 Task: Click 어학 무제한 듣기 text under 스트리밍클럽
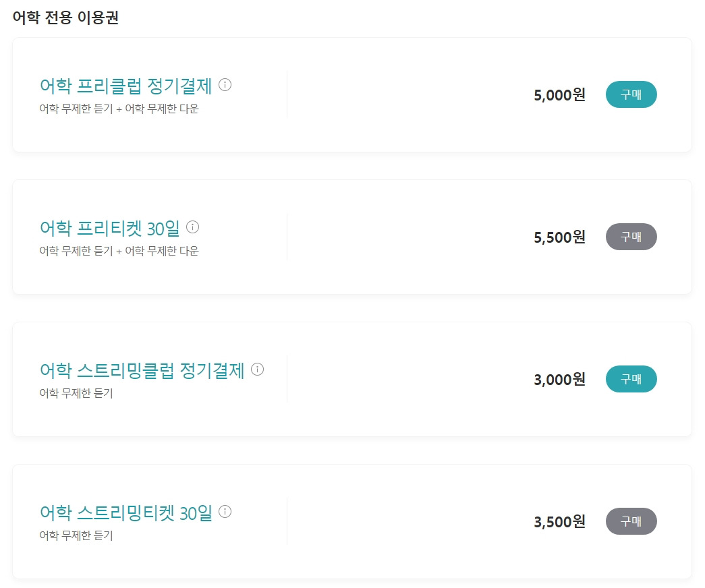point(76,393)
